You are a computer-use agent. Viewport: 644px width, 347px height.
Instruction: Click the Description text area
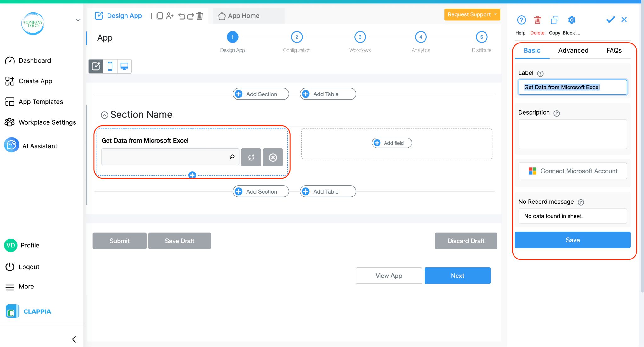(573, 134)
